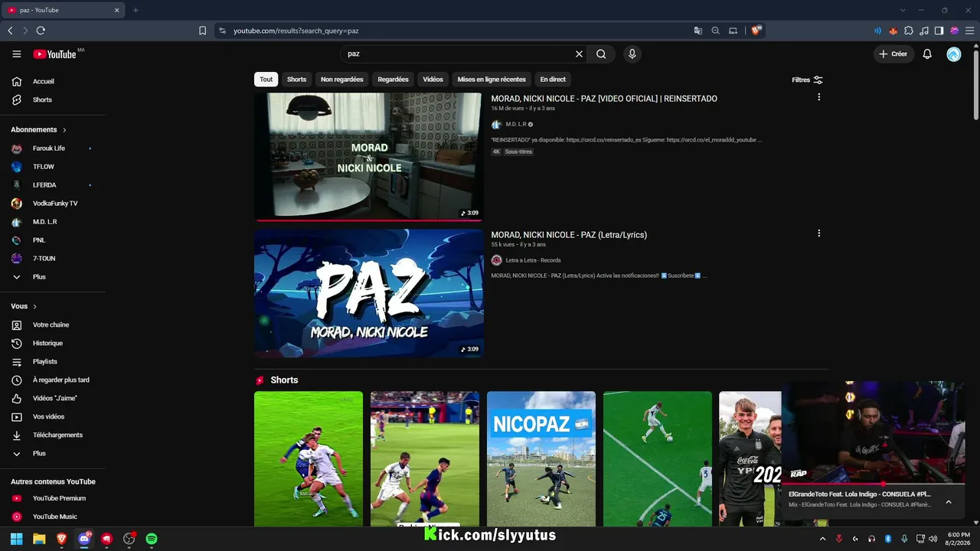Open the Letra a Letra - Records channel
The width and height of the screenshot is (980, 551).
(x=533, y=260)
